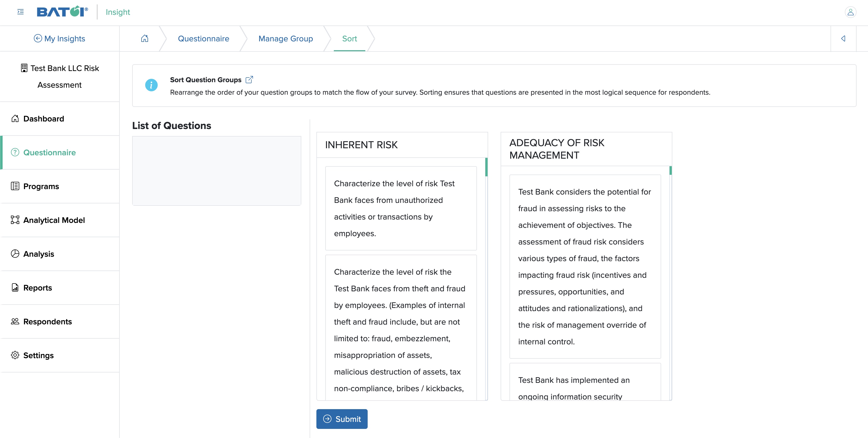Open Settings in the sidebar

[60, 356]
